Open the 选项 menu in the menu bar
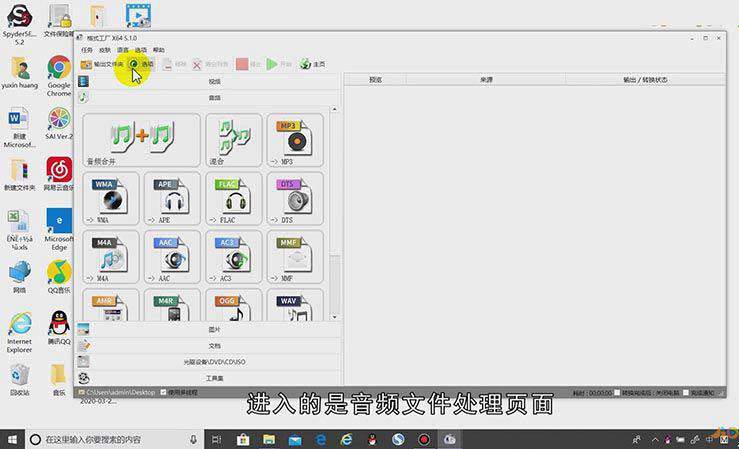Screen dimensions: 739x449 pyautogui.click(x=140, y=50)
